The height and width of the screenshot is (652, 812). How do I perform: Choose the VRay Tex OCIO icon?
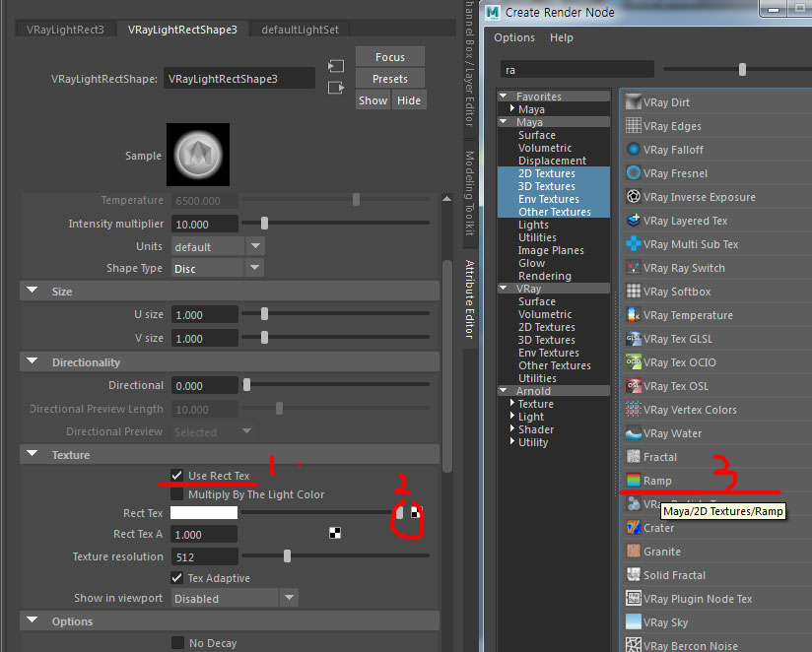[633, 361]
